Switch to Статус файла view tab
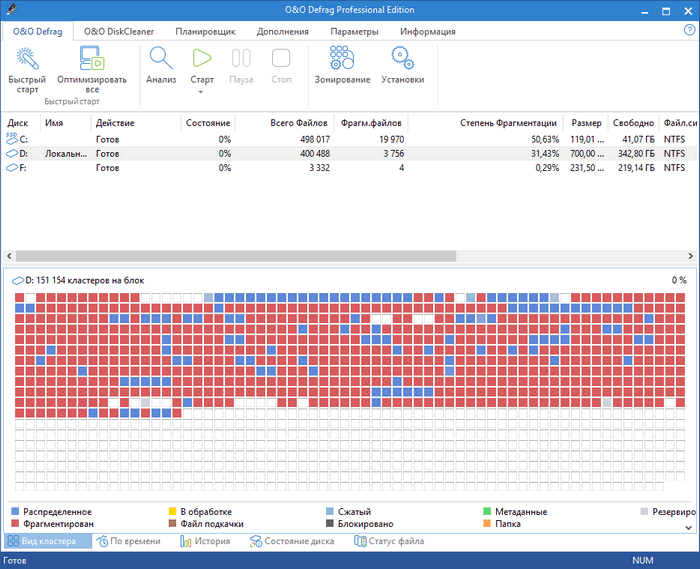Image resolution: width=700 pixels, height=569 pixels. click(389, 541)
